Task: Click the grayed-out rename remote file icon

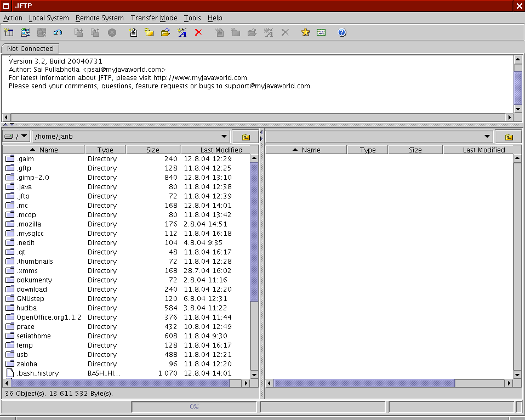Action: tap(269, 32)
